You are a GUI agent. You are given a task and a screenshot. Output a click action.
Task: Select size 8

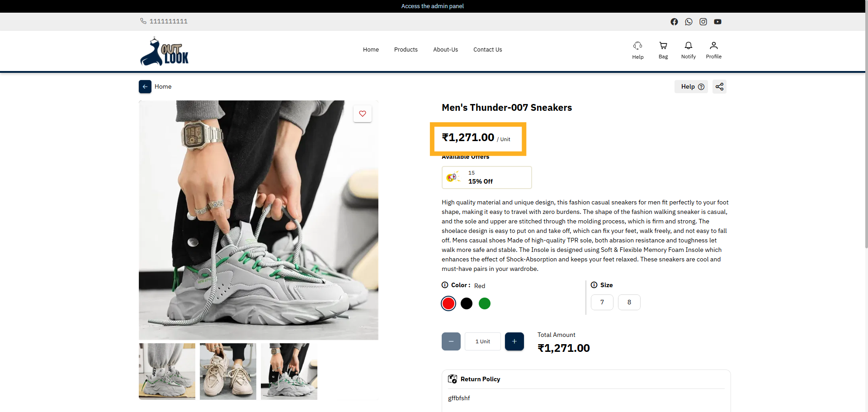point(629,302)
